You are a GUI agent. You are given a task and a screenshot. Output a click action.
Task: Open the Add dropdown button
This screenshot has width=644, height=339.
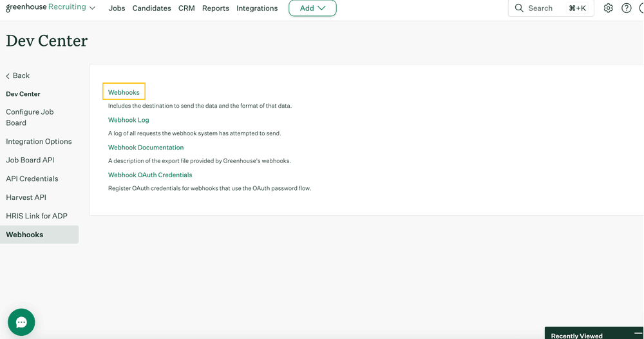[312, 8]
